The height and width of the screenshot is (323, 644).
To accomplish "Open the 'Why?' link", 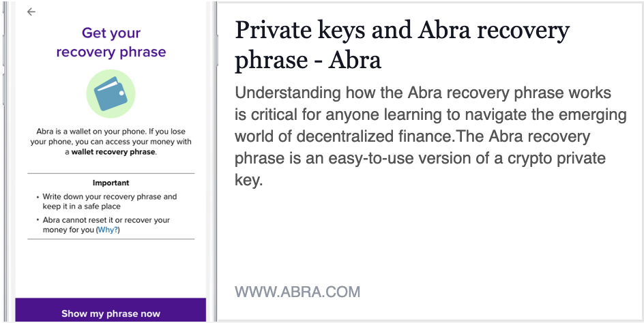I will coord(108,230).
